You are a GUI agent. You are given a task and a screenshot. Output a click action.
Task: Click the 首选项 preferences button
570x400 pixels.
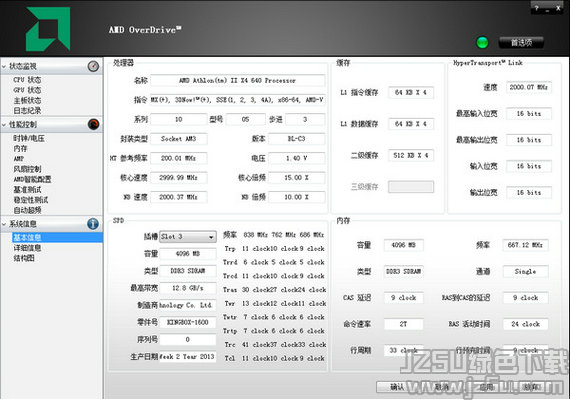tap(521, 43)
